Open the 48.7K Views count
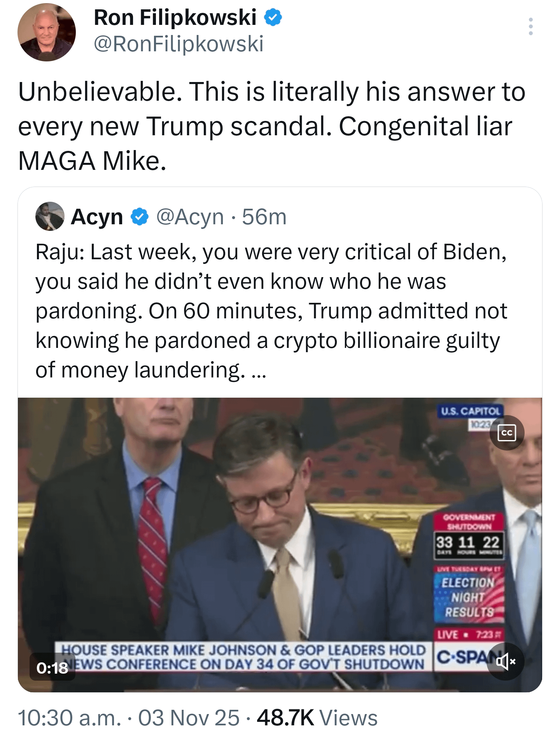The height and width of the screenshot is (737, 560). point(317,718)
